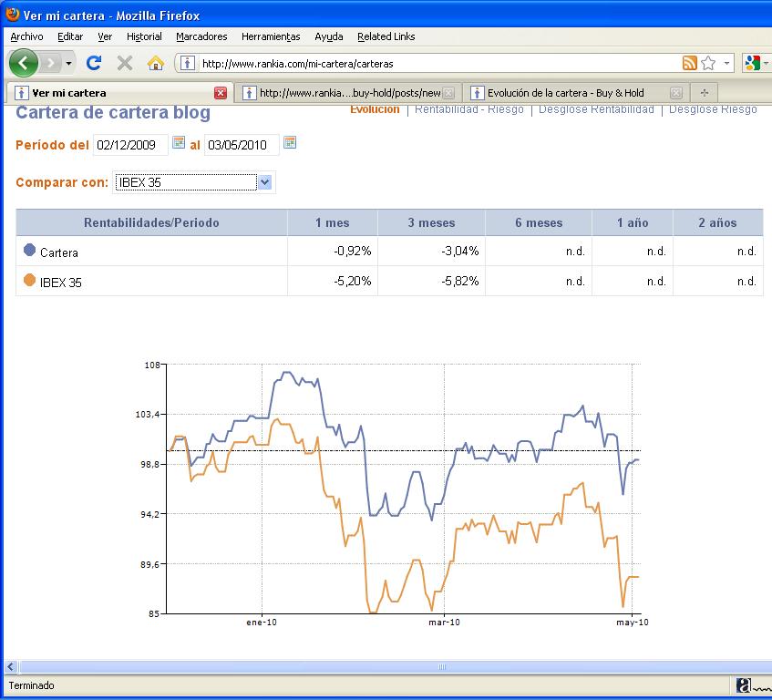772x700 pixels.
Task: Click the 3 meses column header
Action: pos(431,222)
